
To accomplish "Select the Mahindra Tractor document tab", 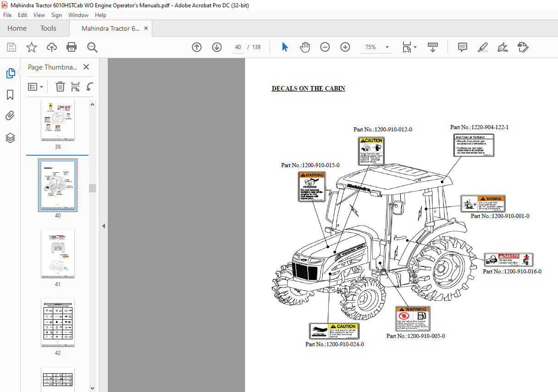I will click(110, 28).
